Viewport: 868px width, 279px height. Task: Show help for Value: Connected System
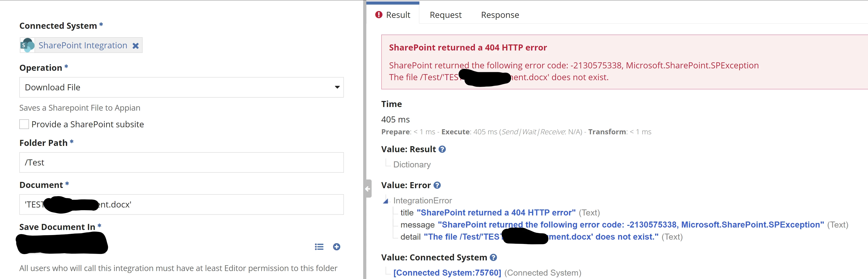[x=493, y=258]
